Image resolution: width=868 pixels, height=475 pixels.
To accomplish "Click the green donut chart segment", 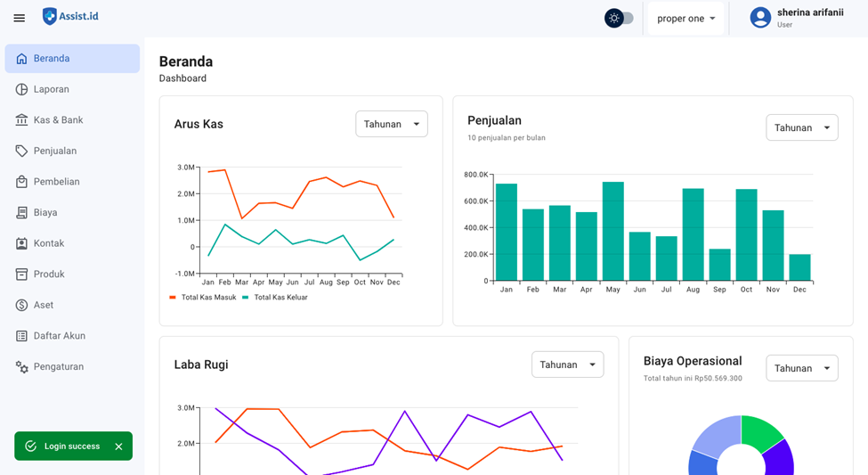I will point(760,432).
